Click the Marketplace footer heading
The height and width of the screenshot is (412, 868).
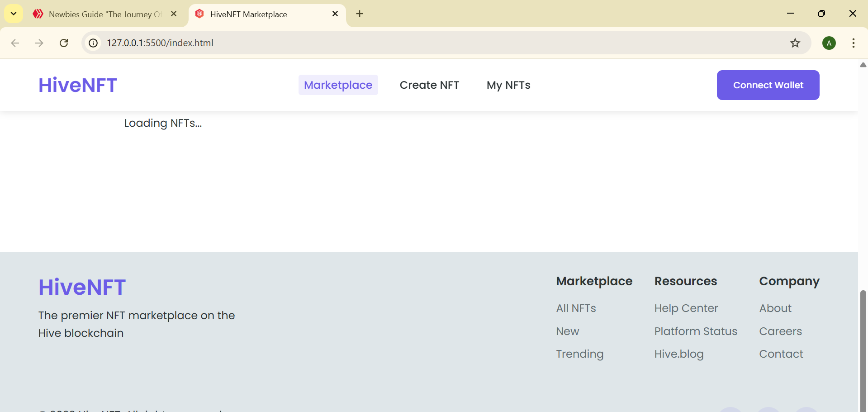[x=594, y=281]
